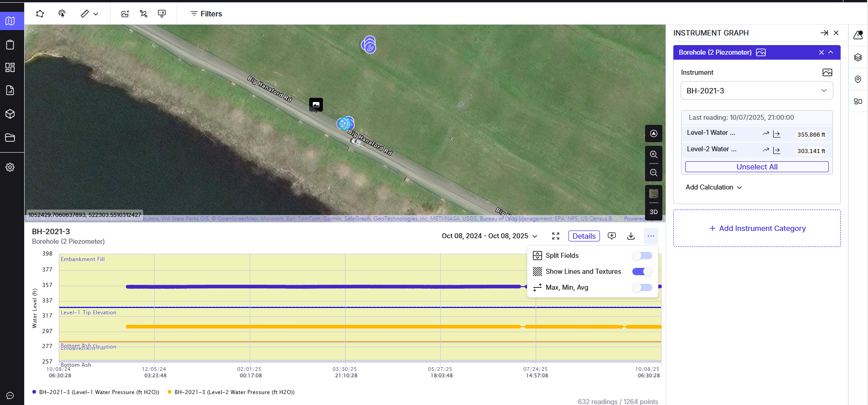Turn on Max, Min, Avg toggle
The height and width of the screenshot is (405, 868).
point(642,287)
